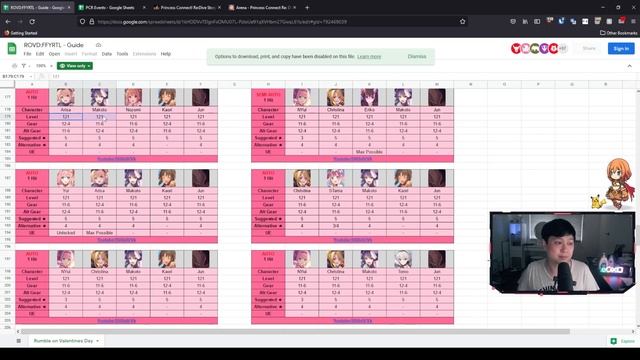640x360 pixels.
Task: Click the Nozomi character portrait
Action: pyautogui.click(x=133, y=97)
